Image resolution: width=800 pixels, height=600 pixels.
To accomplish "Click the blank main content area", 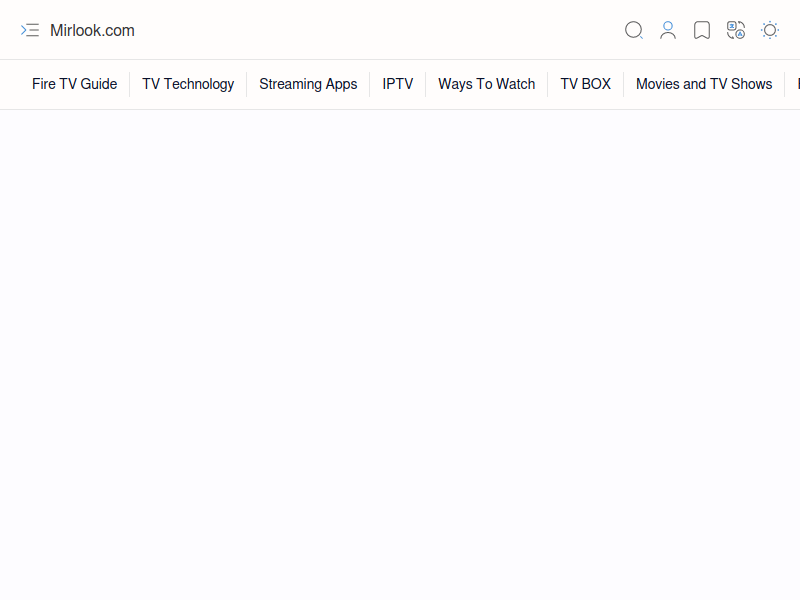I will point(400,350).
